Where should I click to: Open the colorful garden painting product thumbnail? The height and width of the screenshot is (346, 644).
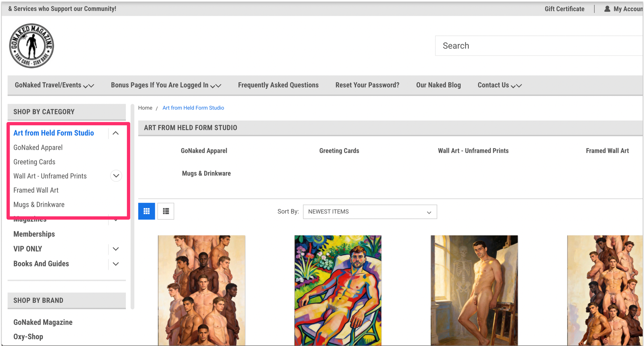click(338, 290)
